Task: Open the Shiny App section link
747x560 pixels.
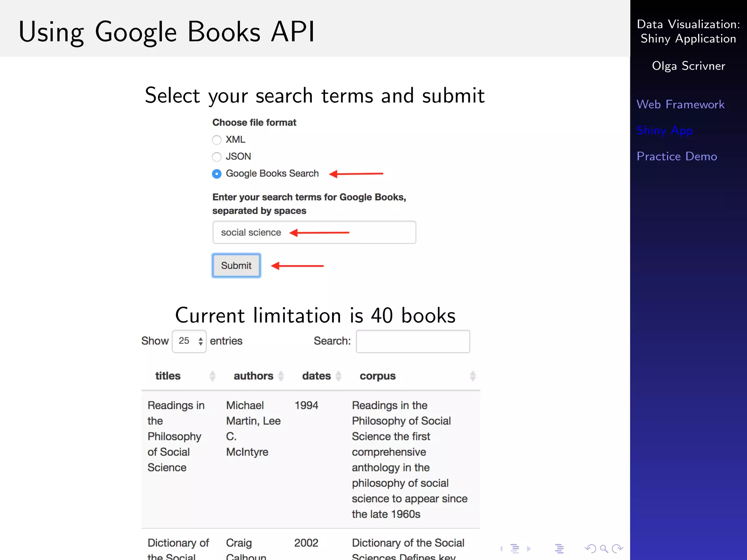Action: tap(665, 131)
